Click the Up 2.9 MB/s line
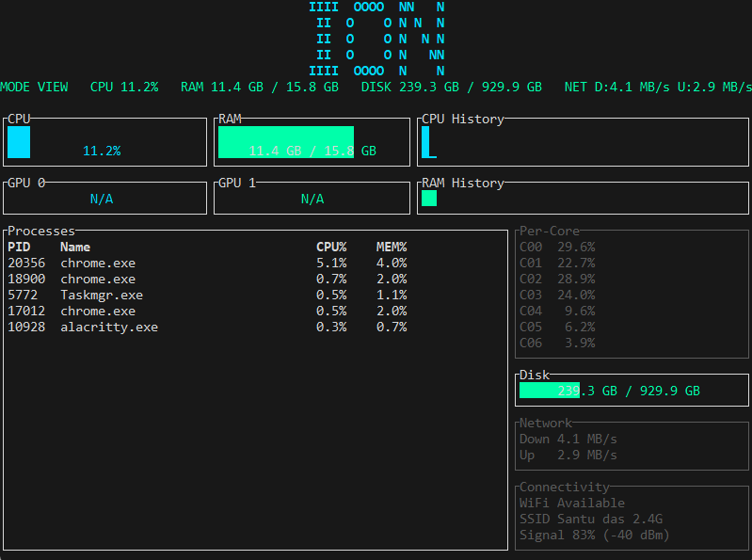The width and height of the screenshot is (752, 560). click(x=568, y=455)
